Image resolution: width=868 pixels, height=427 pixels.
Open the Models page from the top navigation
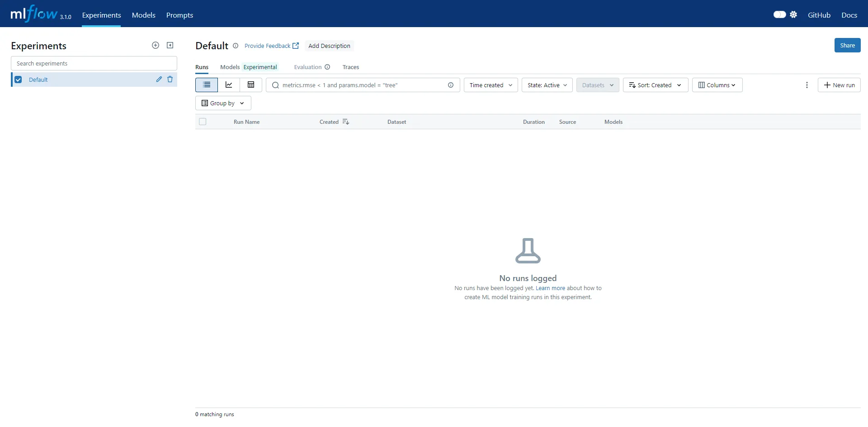pyautogui.click(x=143, y=14)
